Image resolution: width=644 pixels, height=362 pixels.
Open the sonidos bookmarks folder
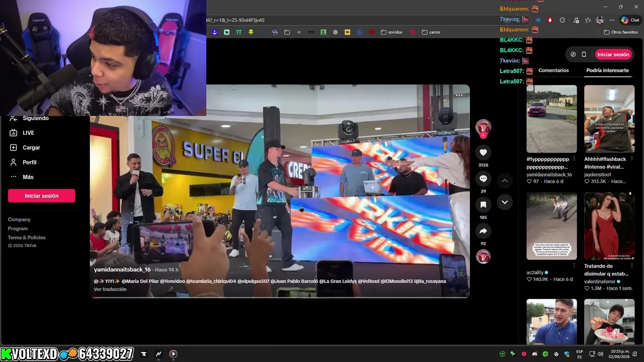(391, 32)
